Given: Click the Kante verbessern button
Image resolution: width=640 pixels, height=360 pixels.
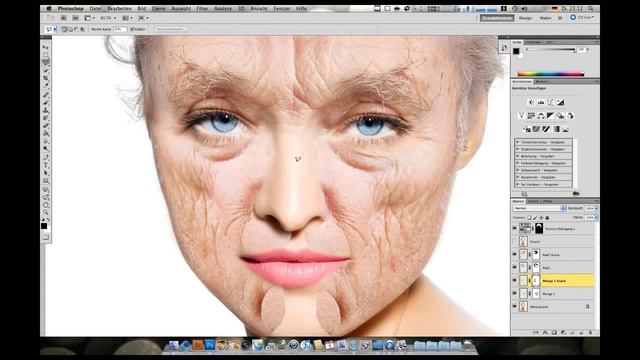Looking at the screenshot, I should pos(171,29).
